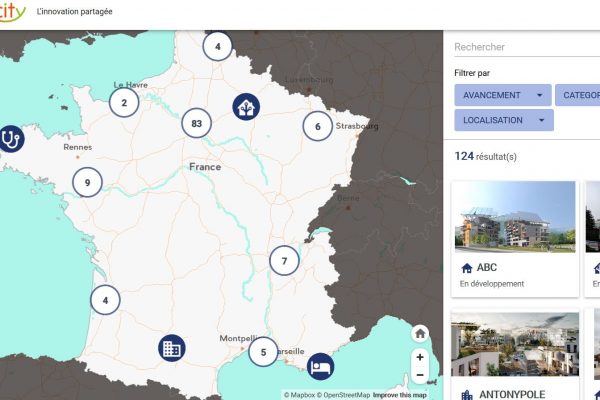The width and height of the screenshot is (600, 400).
Task: Open the Categorie filter dropdown
Action: [x=578, y=95]
